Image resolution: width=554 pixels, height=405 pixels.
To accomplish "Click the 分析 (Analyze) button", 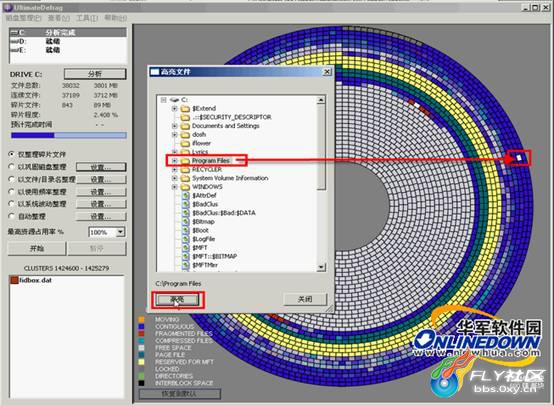I will [95, 74].
